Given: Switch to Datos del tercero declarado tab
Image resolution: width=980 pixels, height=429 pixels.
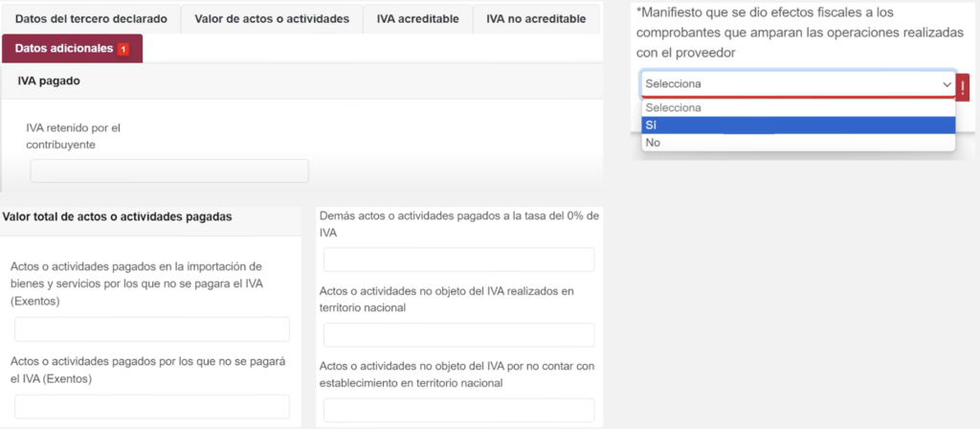Looking at the screenshot, I should click(91, 19).
